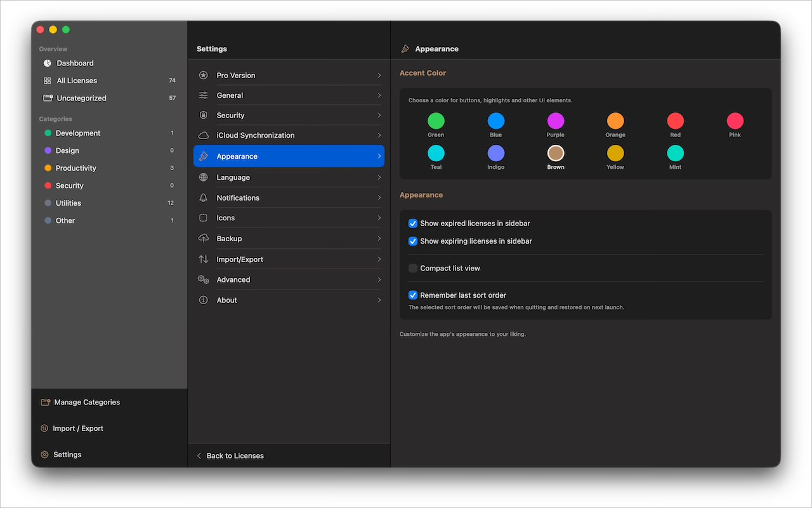Click the Import / Export sidebar icon
The image size is (812, 508).
(x=44, y=429)
